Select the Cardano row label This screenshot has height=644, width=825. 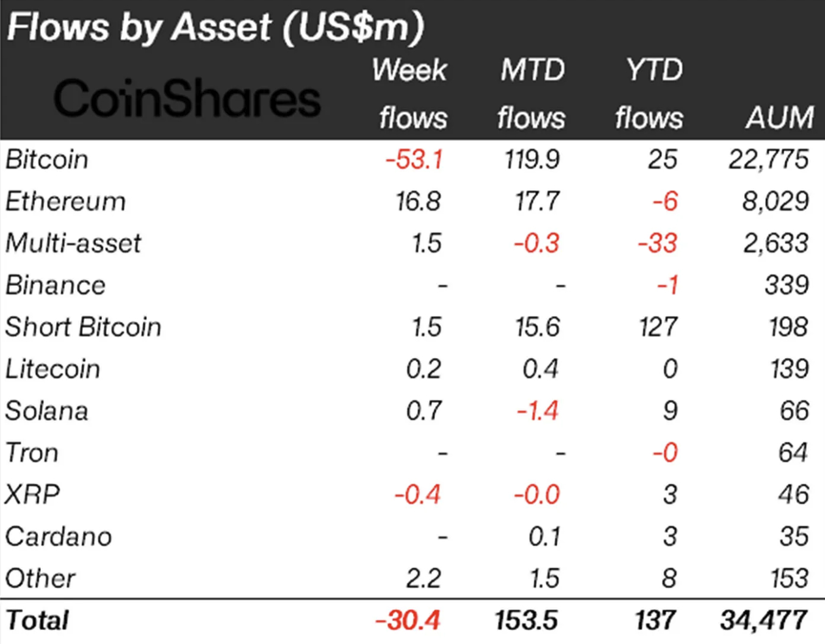(x=59, y=537)
